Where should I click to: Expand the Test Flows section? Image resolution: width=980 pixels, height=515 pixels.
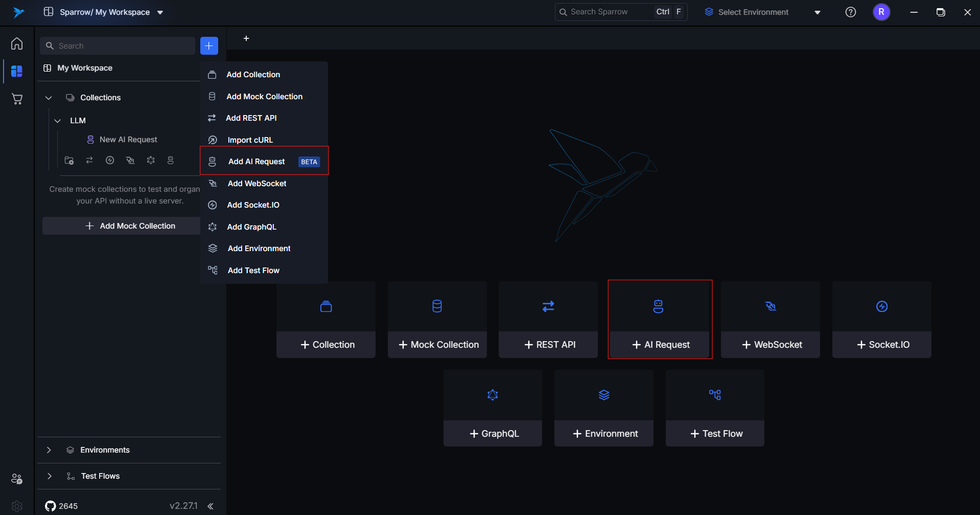tap(49, 476)
